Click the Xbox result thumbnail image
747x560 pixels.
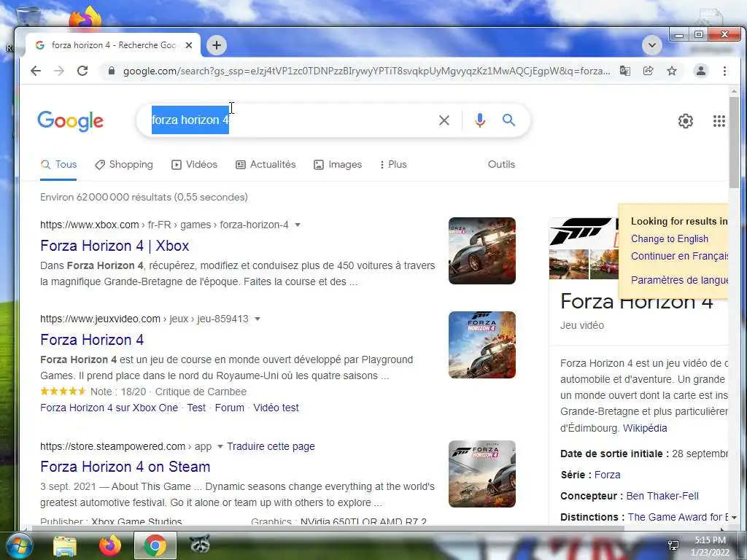pos(482,251)
